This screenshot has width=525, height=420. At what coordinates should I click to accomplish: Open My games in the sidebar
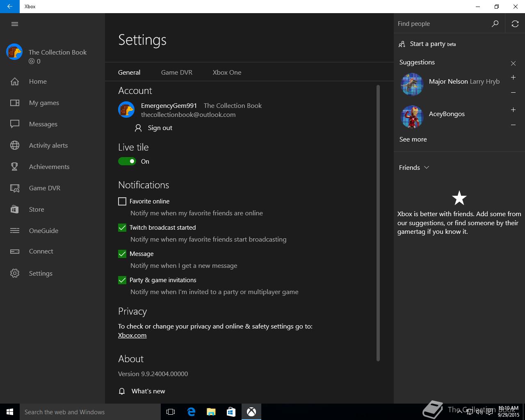click(44, 103)
